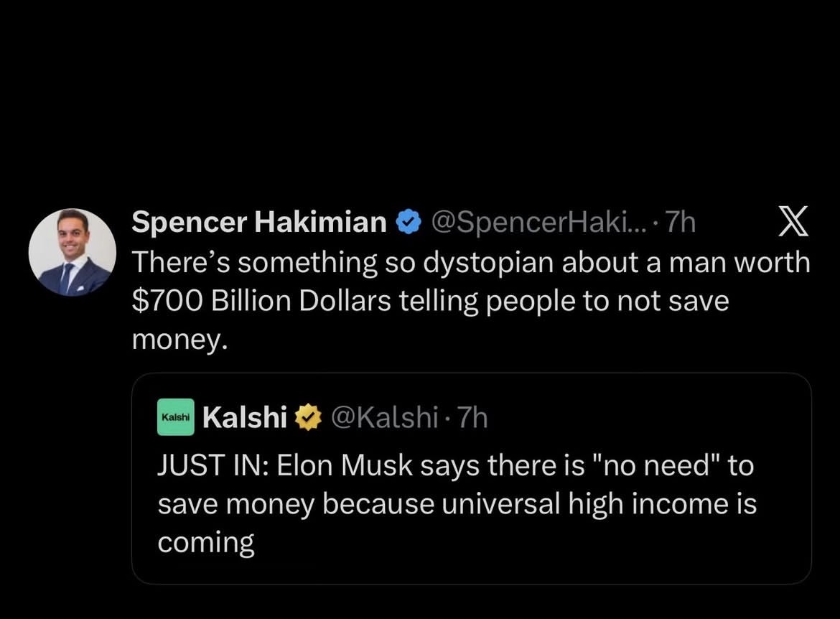
Task: Open the Kalshi account name
Action: tap(245, 416)
